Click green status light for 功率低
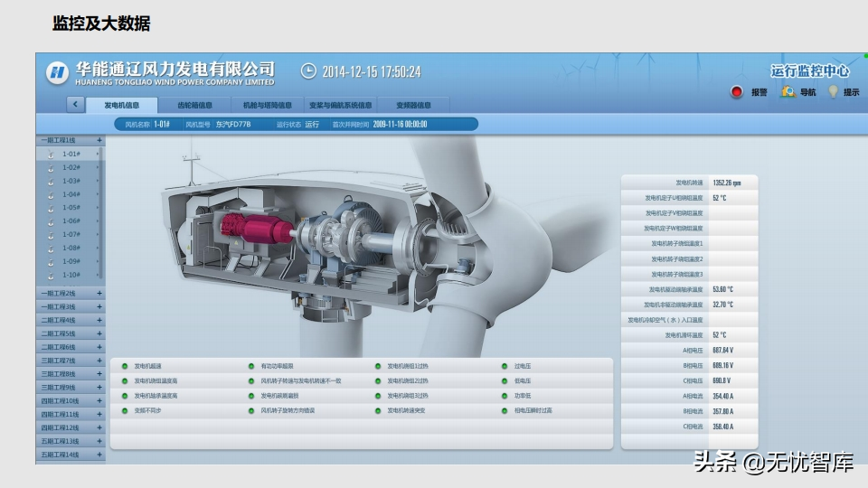Image resolution: width=868 pixels, height=488 pixels. click(505, 396)
